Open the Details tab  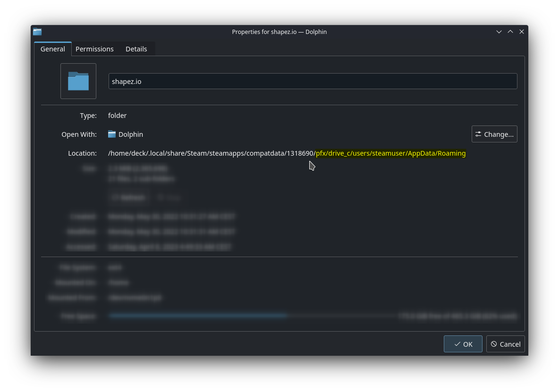click(136, 49)
